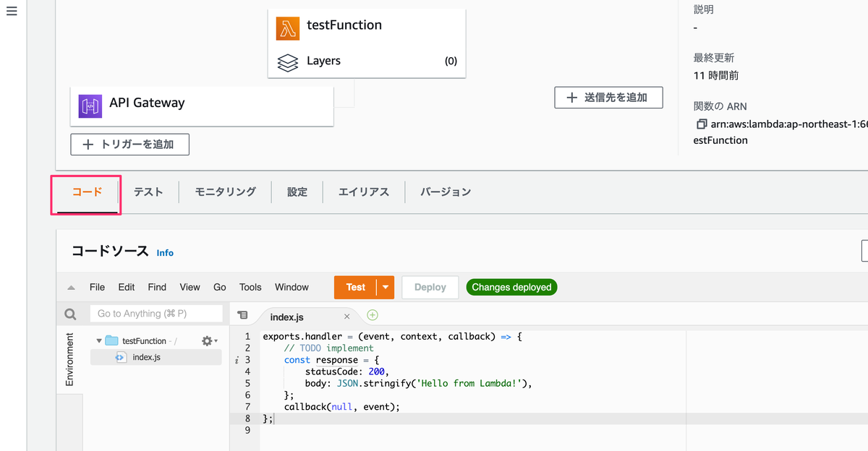Click the info marker on line 3
Image resolution: width=868 pixels, height=451 pixels.
(237, 360)
